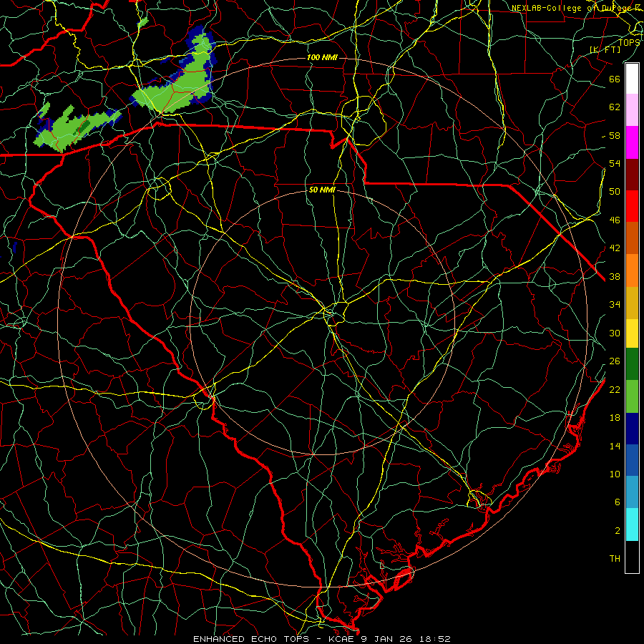The image size is (644, 644).
Task: Click the TH threshold label
Action: tap(615, 559)
